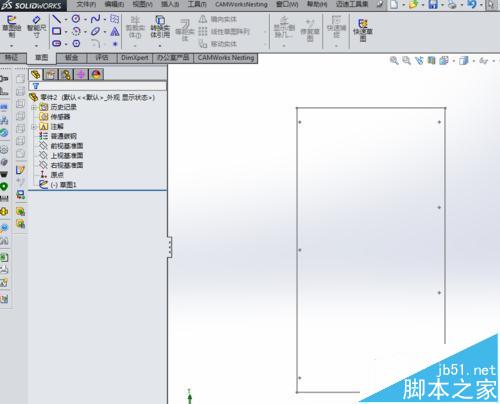The width and height of the screenshot is (500, 404).
Task: Click the Zoom to Fit icon
Action: 394,60
